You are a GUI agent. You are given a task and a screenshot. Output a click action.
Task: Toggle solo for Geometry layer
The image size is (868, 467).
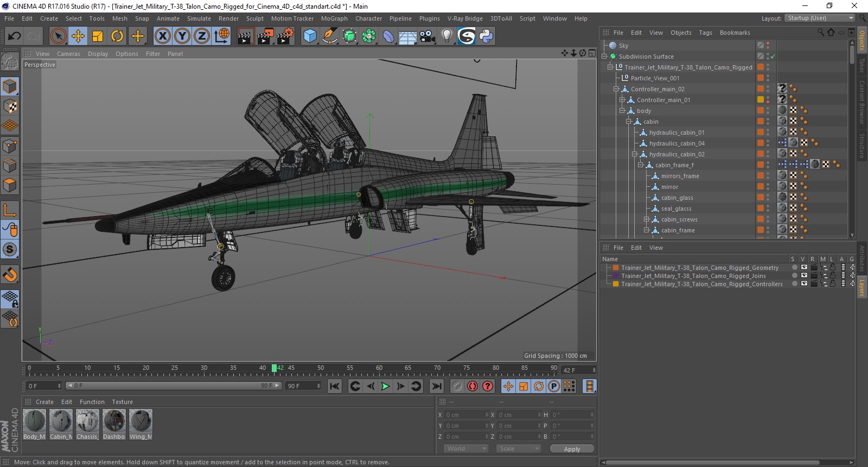794,268
